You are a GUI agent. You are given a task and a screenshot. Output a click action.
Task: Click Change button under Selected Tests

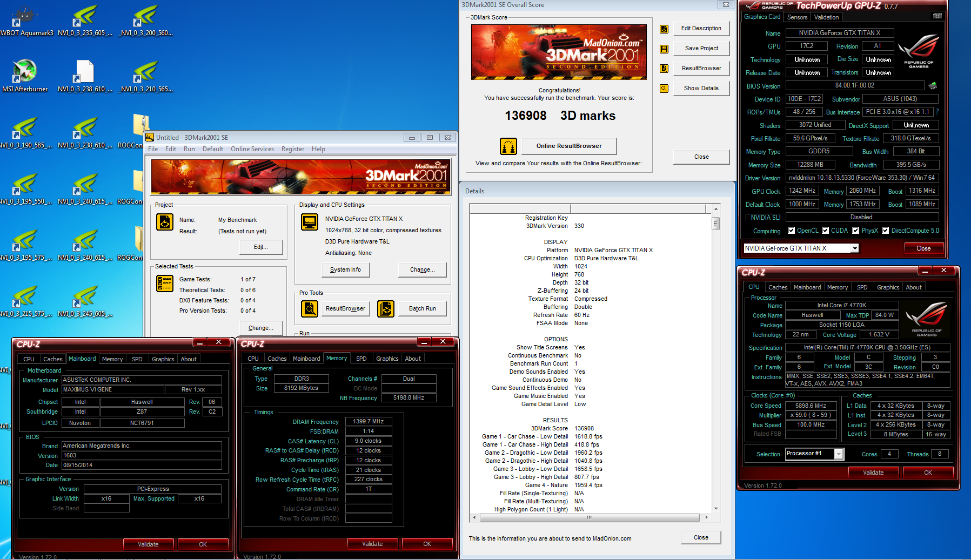click(x=261, y=328)
